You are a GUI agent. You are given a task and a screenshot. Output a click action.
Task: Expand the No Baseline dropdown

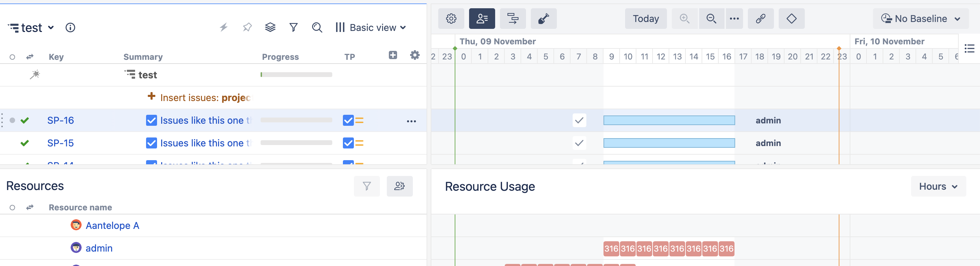tap(921, 19)
